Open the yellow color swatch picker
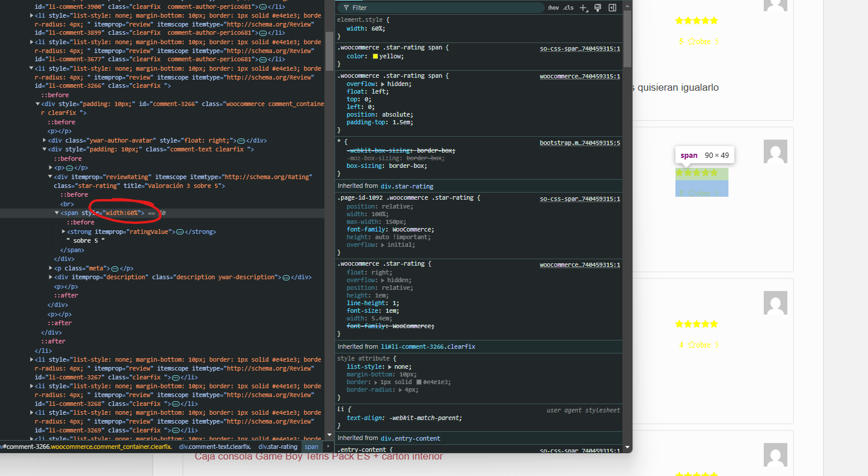Image resolution: width=868 pixels, height=476 pixels. pos(375,57)
